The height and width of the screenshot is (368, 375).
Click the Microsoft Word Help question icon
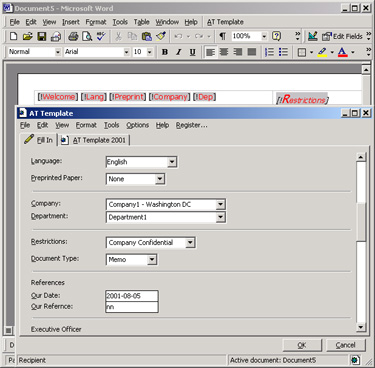[x=276, y=36]
